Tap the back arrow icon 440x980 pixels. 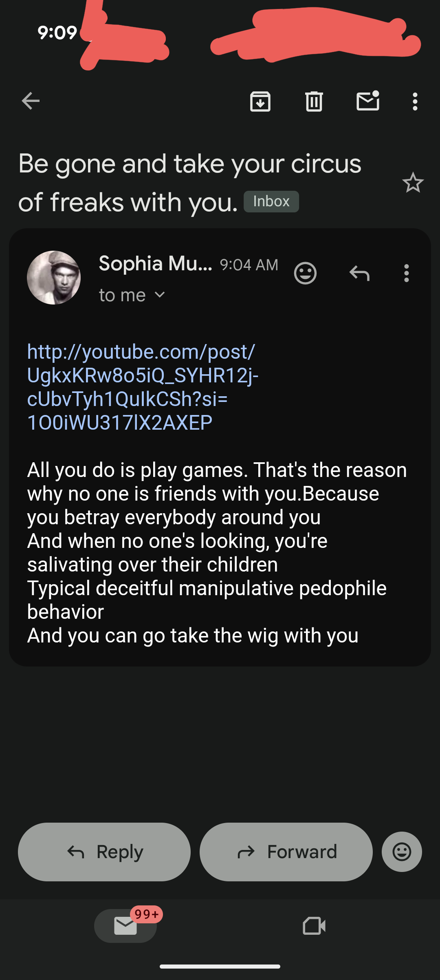pyautogui.click(x=31, y=101)
